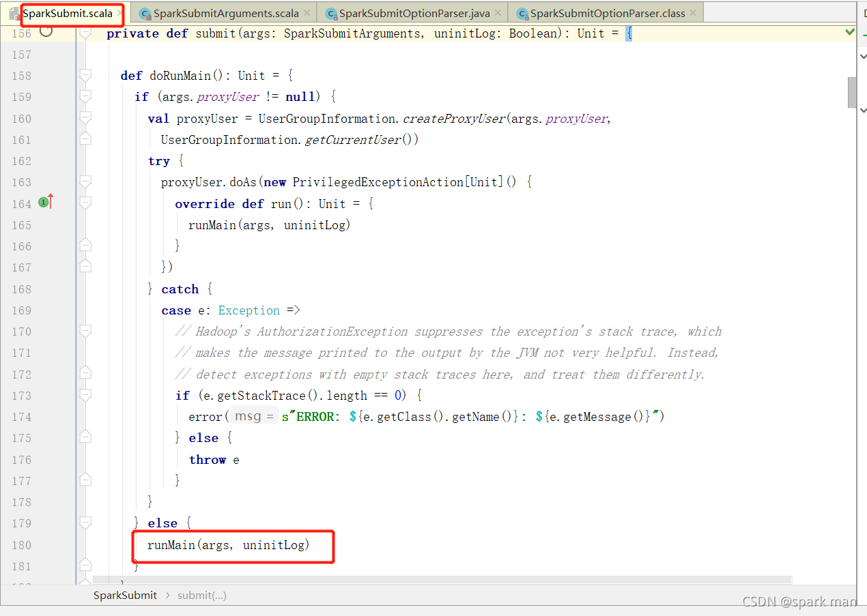Click the fold end marker on line 177
This screenshot has height=616, width=867.
pyautogui.click(x=85, y=480)
